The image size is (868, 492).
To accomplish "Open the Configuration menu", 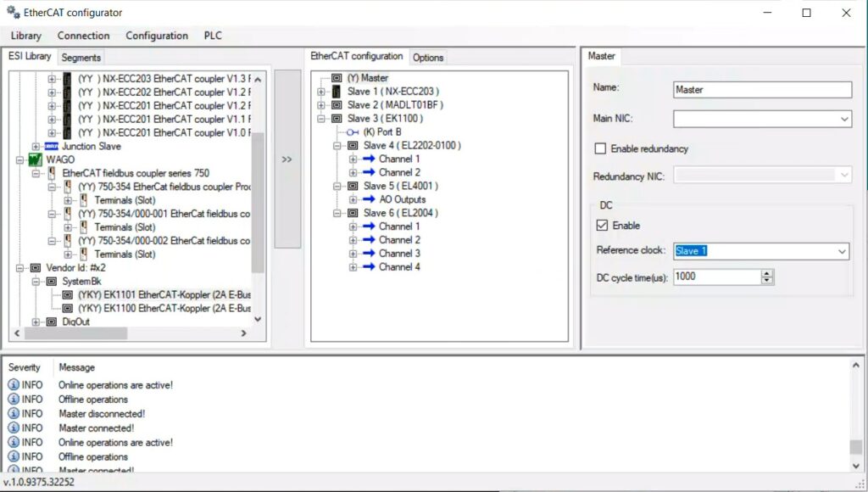I will 157,36.
